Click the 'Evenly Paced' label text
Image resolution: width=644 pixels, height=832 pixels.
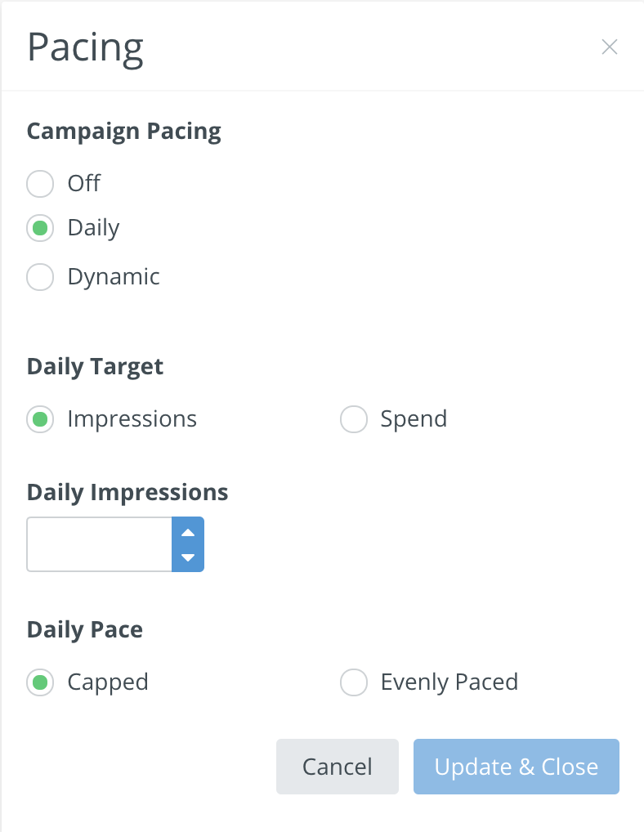(x=449, y=682)
